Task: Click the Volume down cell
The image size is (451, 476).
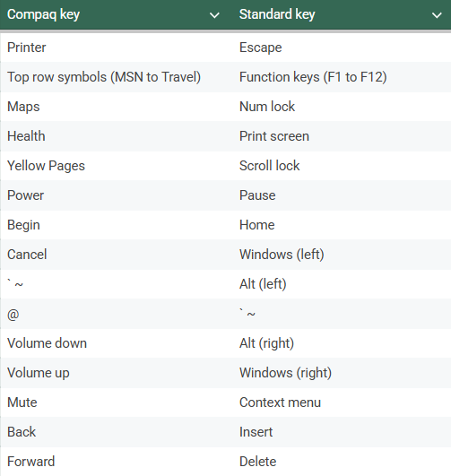Action: click(x=116, y=343)
